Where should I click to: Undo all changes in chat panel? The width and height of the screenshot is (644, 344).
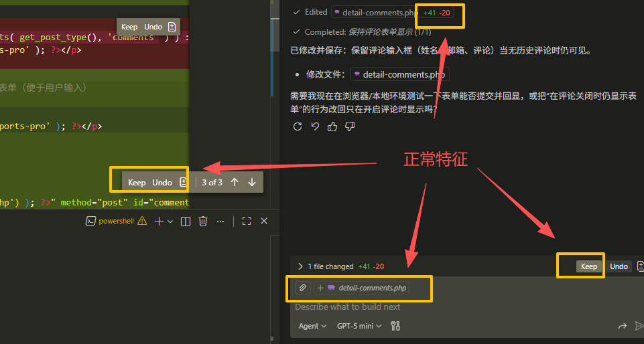[x=619, y=266]
